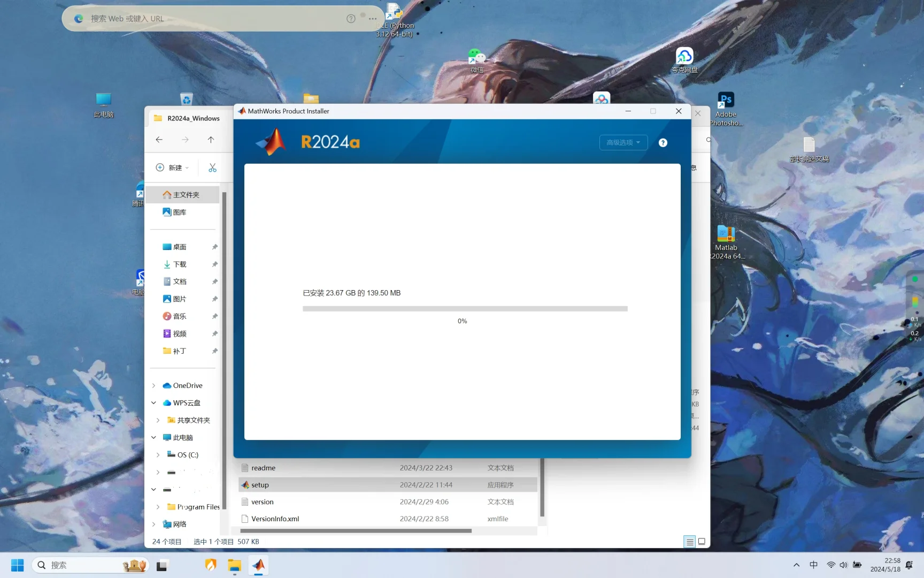Unpin 补丁 using its pin icon
The width and height of the screenshot is (924, 578).
pyautogui.click(x=214, y=351)
